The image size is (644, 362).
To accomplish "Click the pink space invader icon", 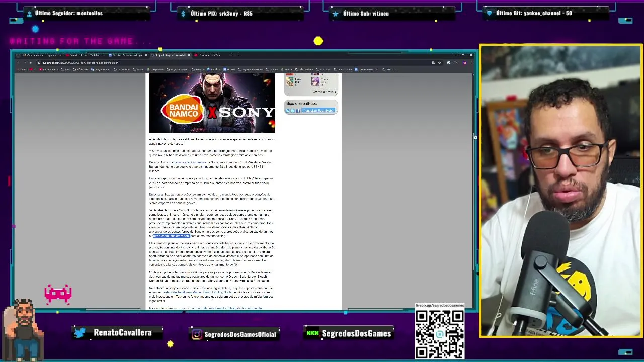I will click(58, 294).
